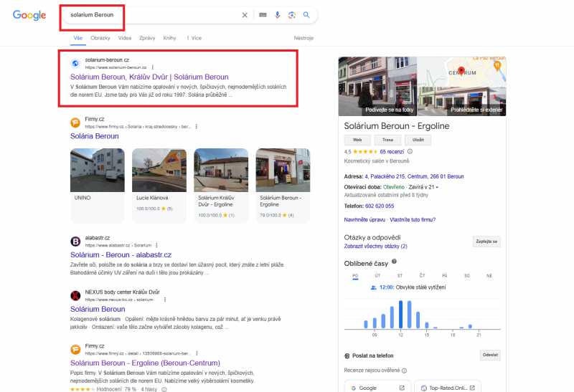This screenshot has height=392, width=574.
Task: Open Solárium Beroun - Ergoline image card
Action: click(283, 185)
